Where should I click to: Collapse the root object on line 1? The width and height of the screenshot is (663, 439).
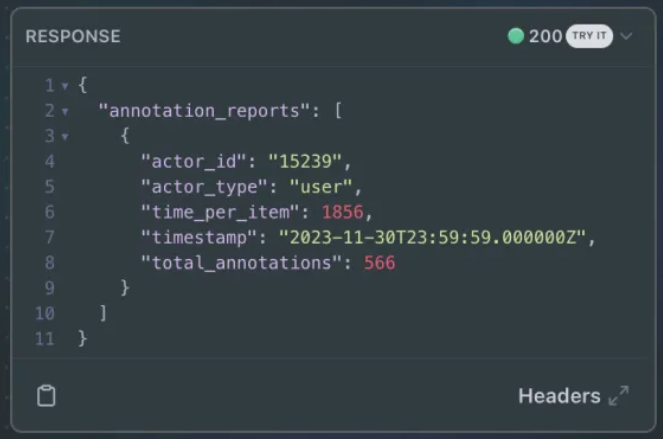coord(65,86)
